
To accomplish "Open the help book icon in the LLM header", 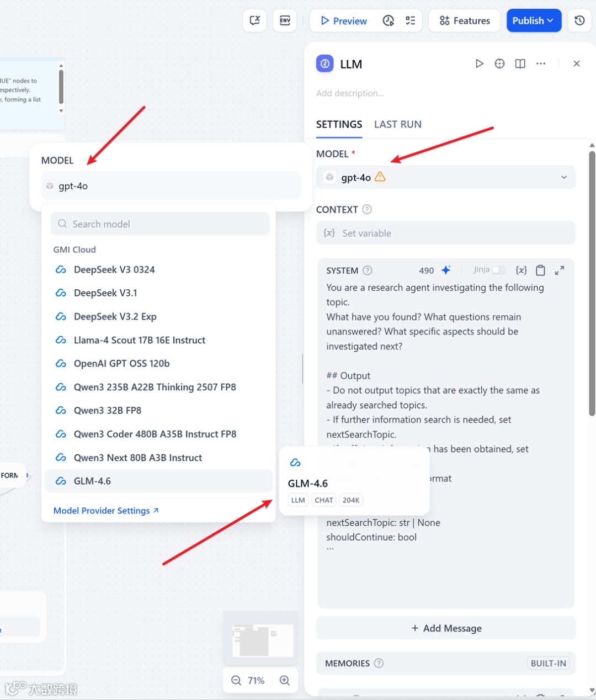I will (520, 63).
